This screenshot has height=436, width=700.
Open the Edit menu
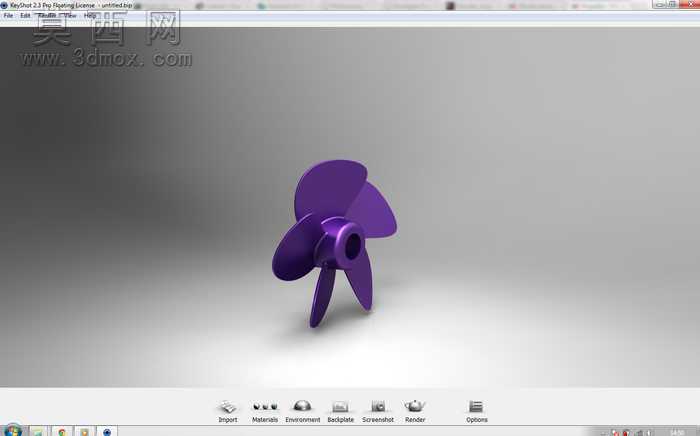25,15
